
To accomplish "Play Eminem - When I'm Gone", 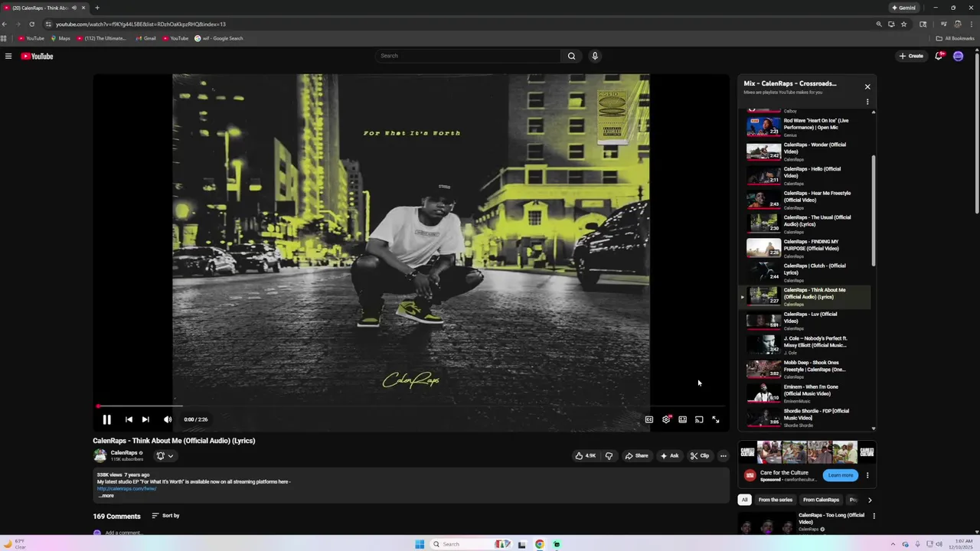I will pyautogui.click(x=804, y=393).
